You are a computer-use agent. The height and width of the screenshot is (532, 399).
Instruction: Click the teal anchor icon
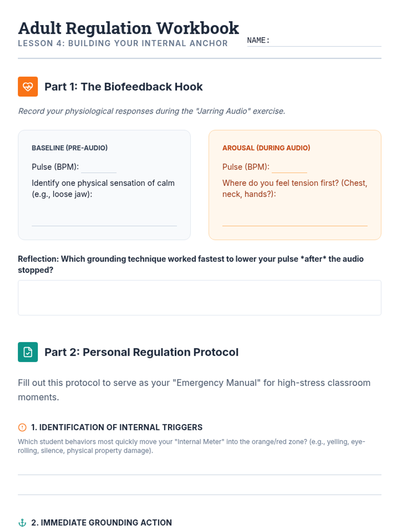click(x=22, y=523)
